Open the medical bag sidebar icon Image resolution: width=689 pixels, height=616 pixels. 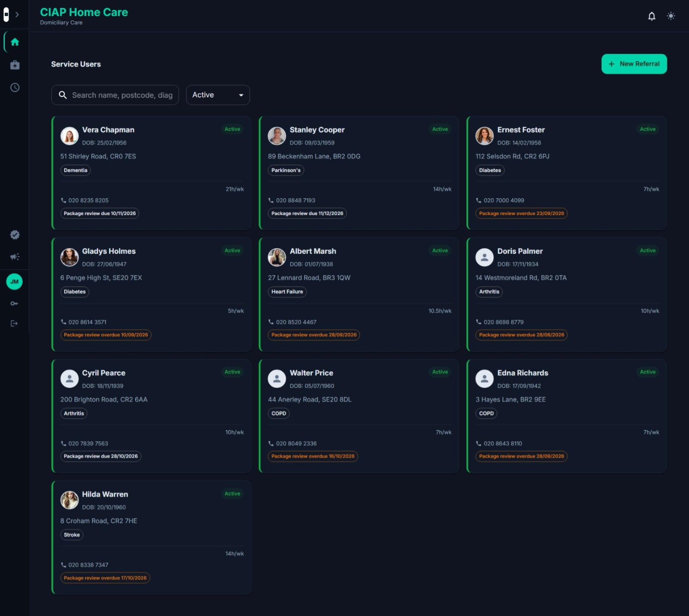(x=15, y=65)
